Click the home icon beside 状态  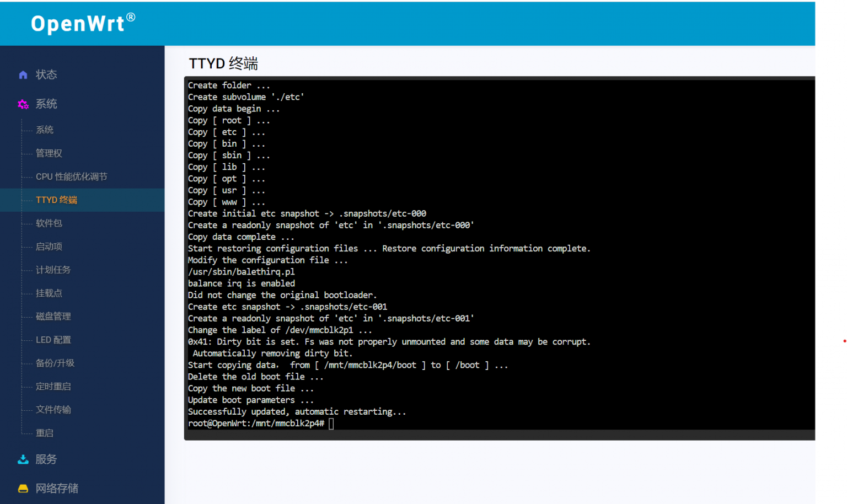coord(23,75)
